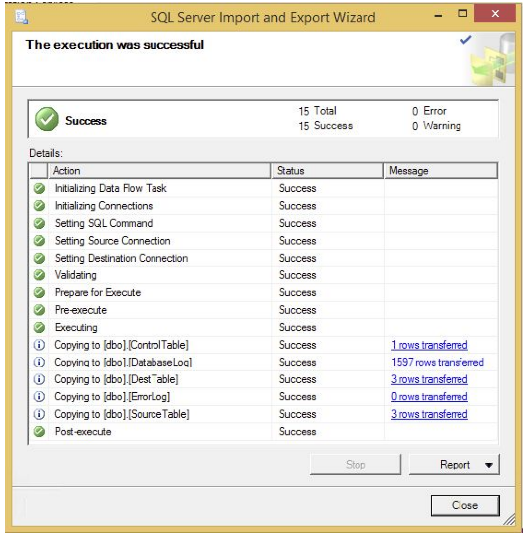
Task: Click the '15 Success' summary text
Action: tap(326, 126)
